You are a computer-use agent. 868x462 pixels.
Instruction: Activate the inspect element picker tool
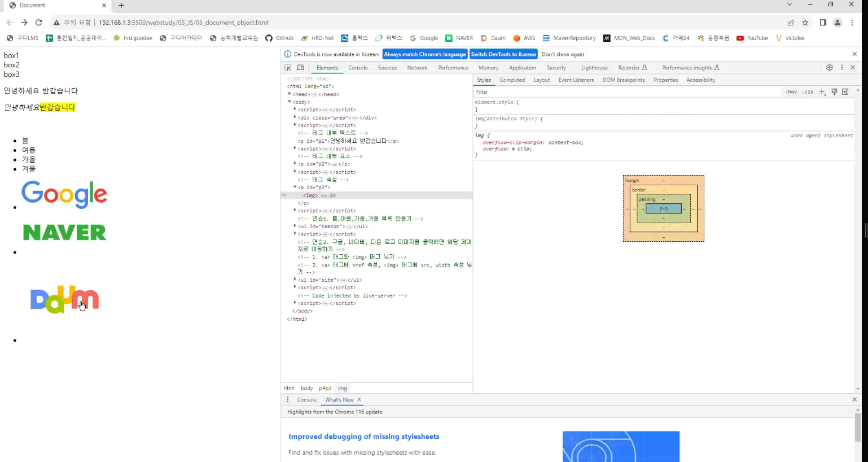pyautogui.click(x=288, y=68)
